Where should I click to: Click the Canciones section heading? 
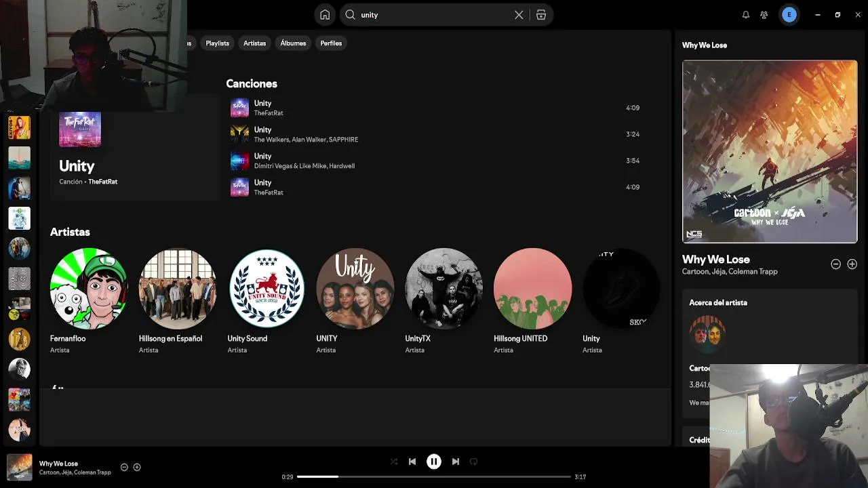pyautogui.click(x=252, y=83)
